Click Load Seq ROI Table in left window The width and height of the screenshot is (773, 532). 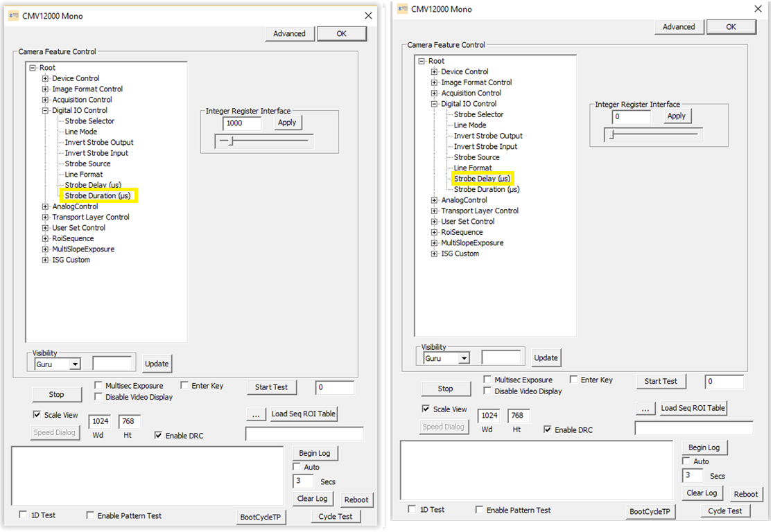pyautogui.click(x=303, y=414)
